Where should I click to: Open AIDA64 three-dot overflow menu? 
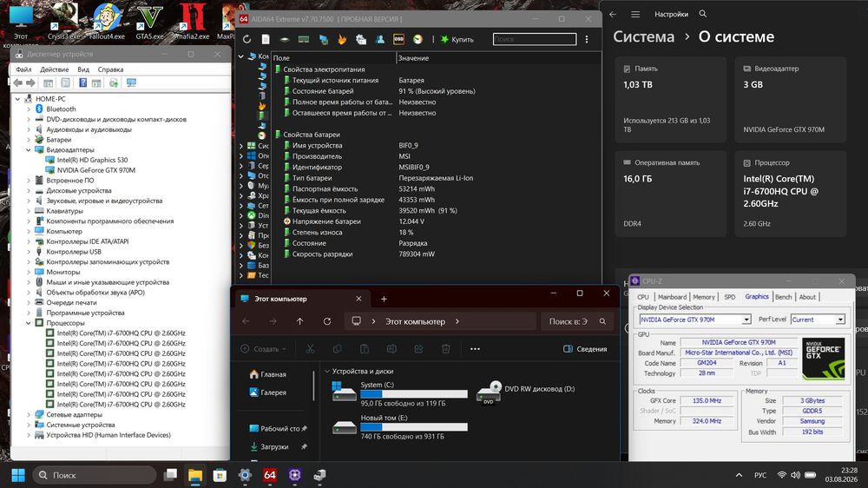pyautogui.click(x=587, y=39)
